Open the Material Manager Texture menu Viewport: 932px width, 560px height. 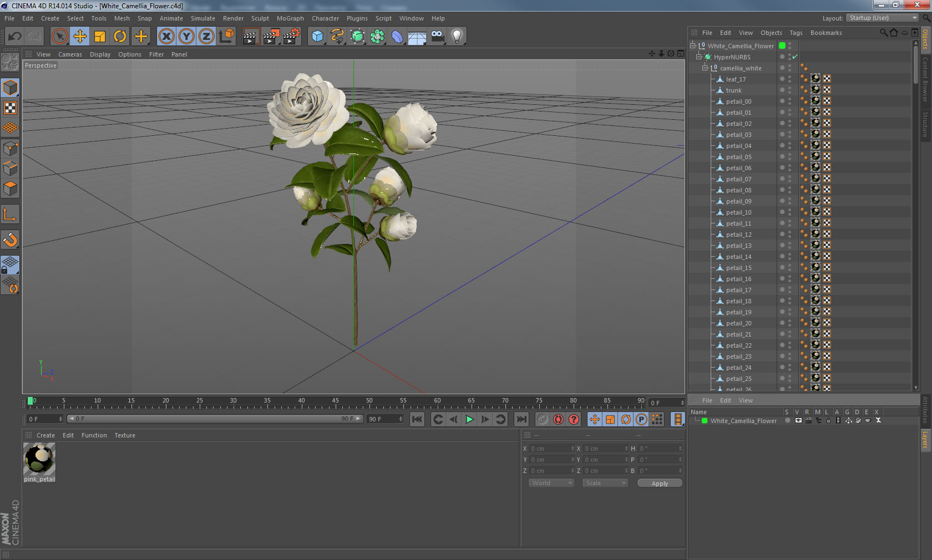(125, 435)
